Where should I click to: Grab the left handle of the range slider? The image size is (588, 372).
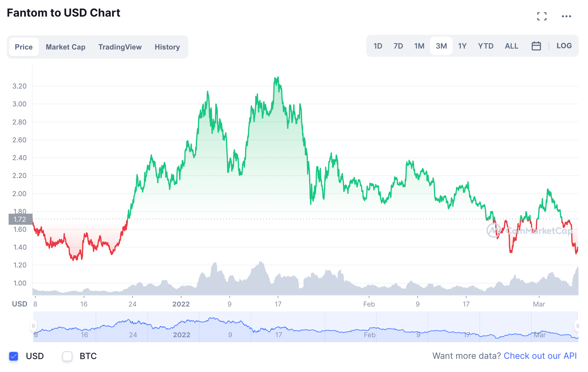point(34,326)
